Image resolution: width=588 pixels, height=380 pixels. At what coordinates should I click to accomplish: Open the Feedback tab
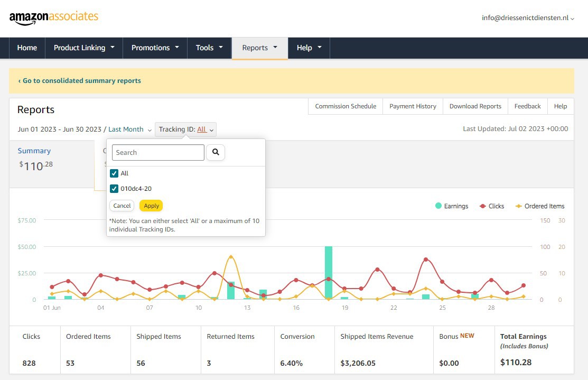tap(527, 106)
